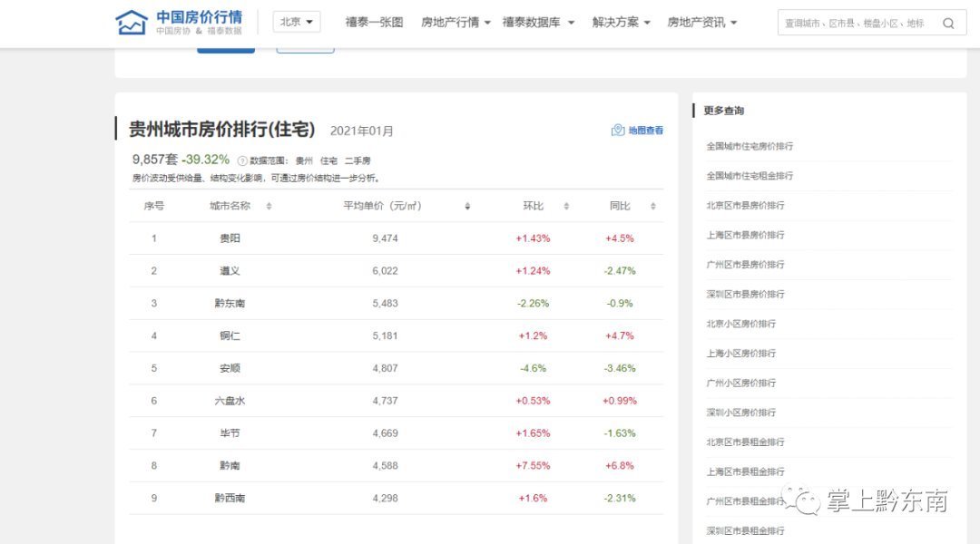Open 上海区市县租金排行 link

point(745,471)
